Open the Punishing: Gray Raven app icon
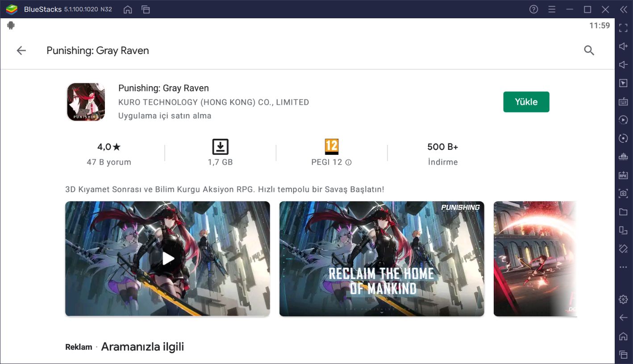The image size is (633, 364). point(86,102)
